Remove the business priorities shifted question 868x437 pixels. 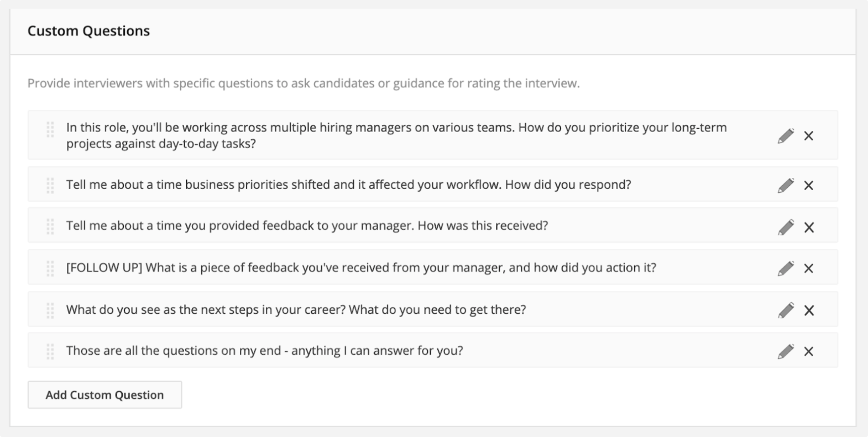tap(808, 185)
